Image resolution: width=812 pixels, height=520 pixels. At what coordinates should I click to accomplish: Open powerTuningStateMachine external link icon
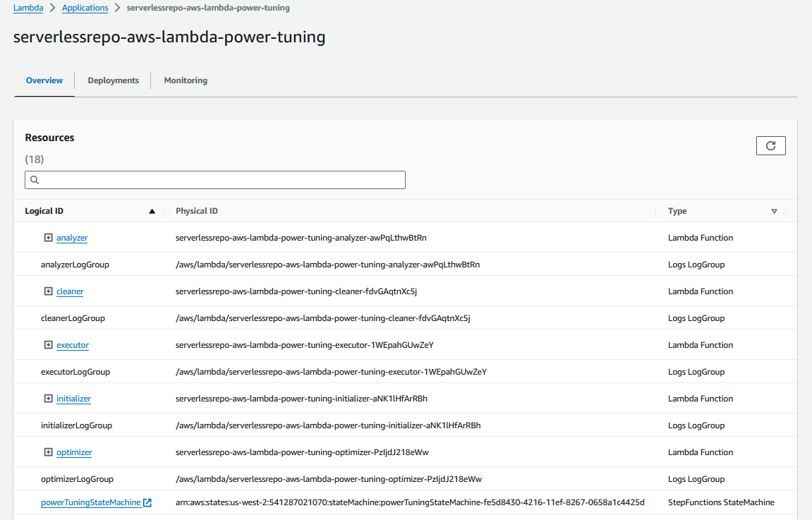click(x=147, y=502)
